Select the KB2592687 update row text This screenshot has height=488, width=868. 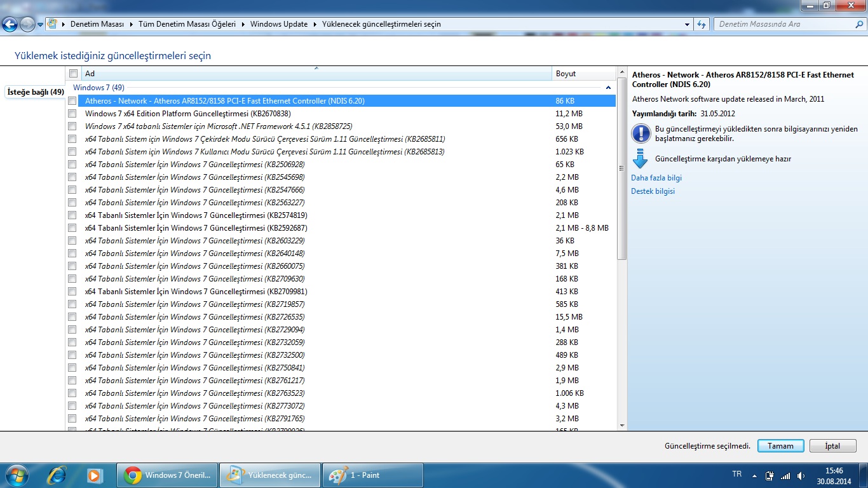click(x=196, y=228)
